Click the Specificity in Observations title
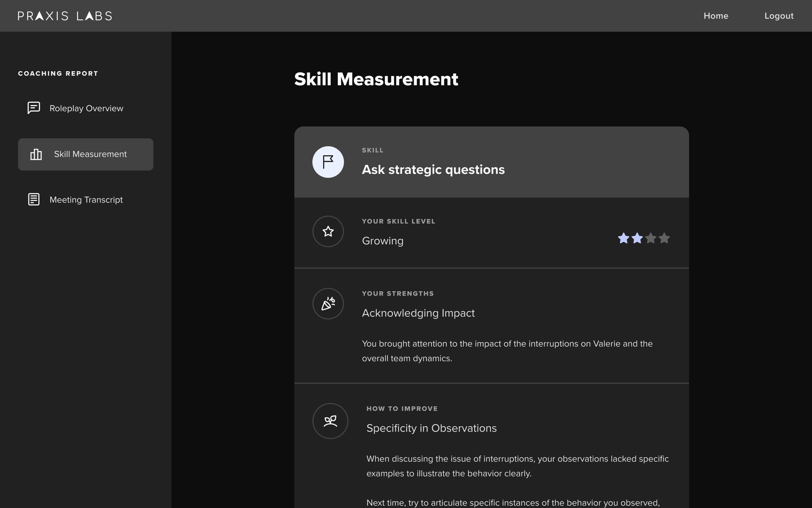The height and width of the screenshot is (508, 812). pos(431,428)
